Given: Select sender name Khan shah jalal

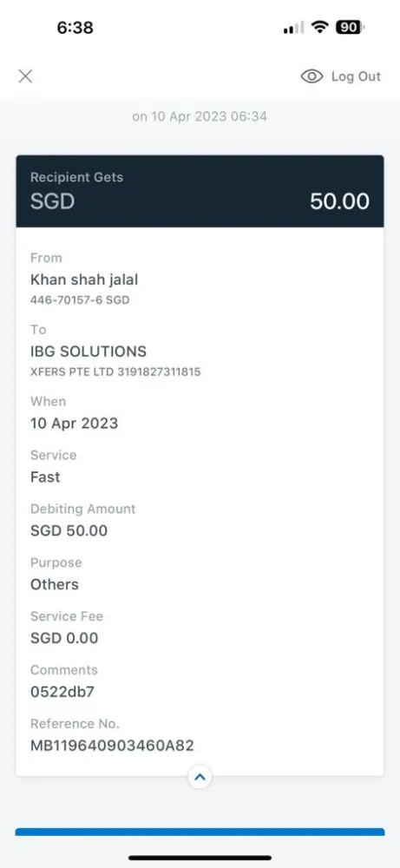Looking at the screenshot, I should point(84,279).
